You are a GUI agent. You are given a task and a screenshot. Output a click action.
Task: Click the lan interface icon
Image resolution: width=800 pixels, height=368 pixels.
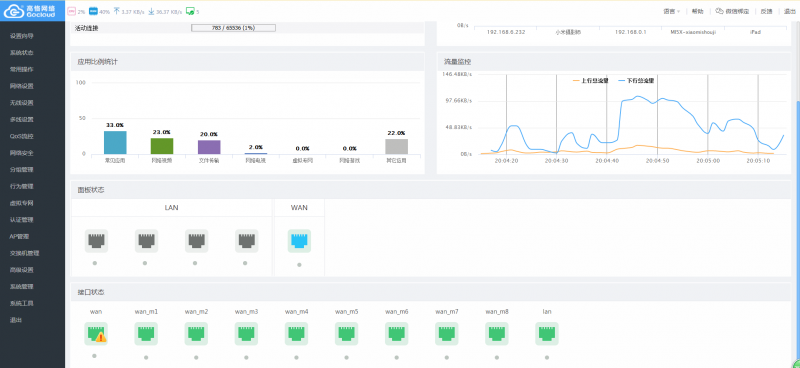[x=546, y=334]
